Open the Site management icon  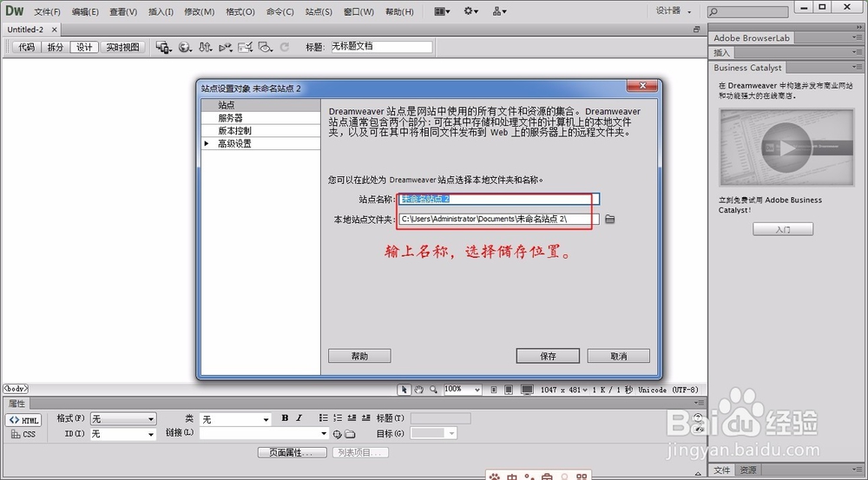point(499,11)
